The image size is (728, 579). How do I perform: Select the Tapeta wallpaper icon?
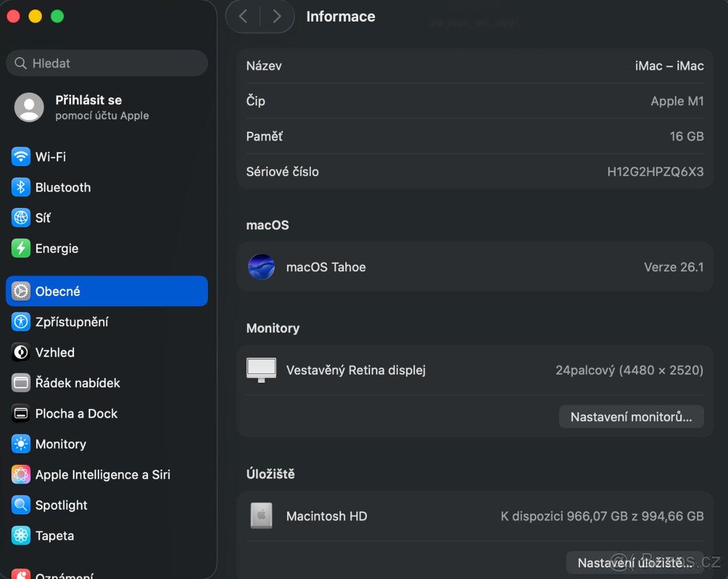21,536
